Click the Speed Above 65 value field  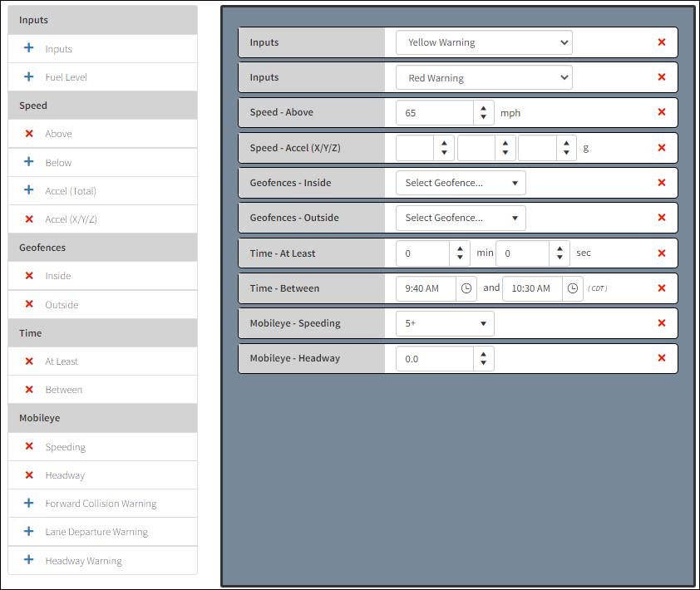point(435,112)
